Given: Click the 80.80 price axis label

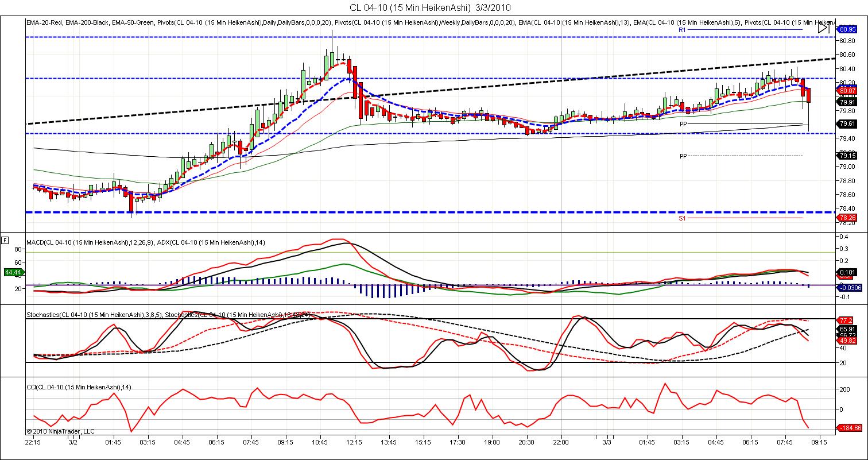Looking at the screenshot, I should click(x=847, y=41).
